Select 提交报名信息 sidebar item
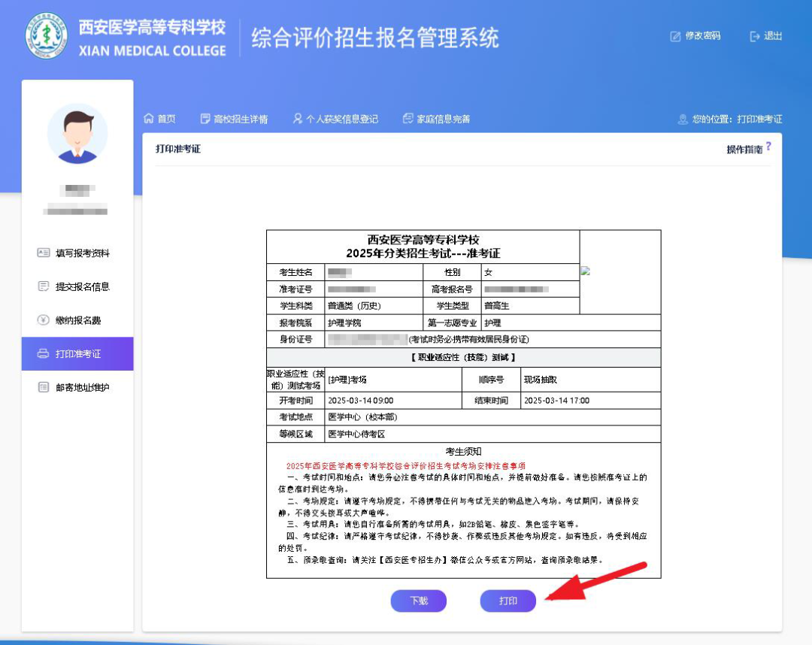 coord(82,286)
